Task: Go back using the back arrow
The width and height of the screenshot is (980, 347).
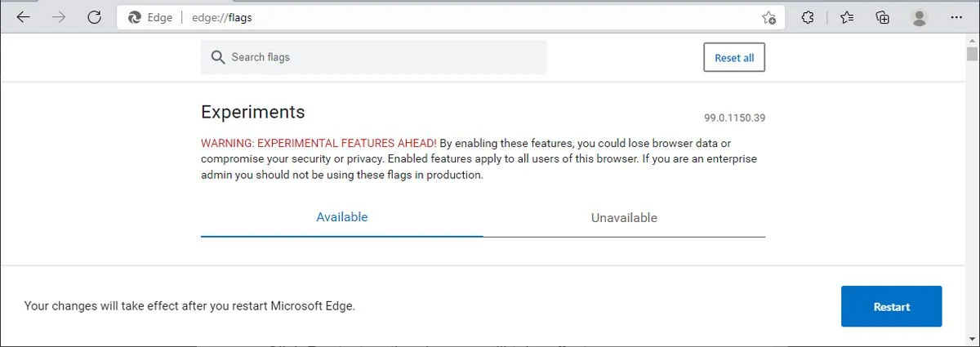Action: tap(23, 17)
